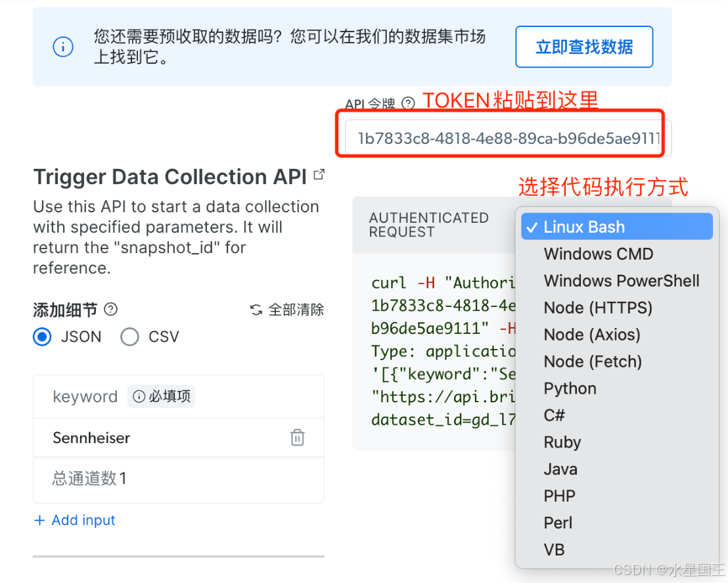728x583 pixels.
Task: Click the API token input field
Action: pyautogui.click(x=508, y=138)
